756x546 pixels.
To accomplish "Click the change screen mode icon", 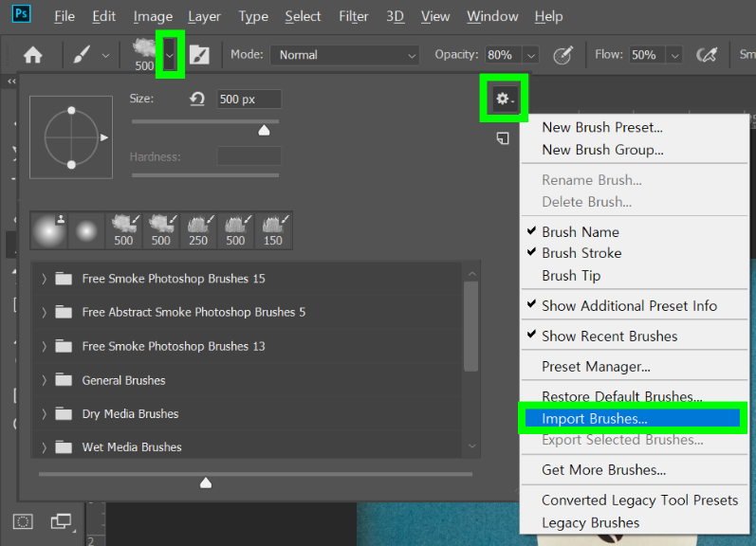I will point(62,521).
